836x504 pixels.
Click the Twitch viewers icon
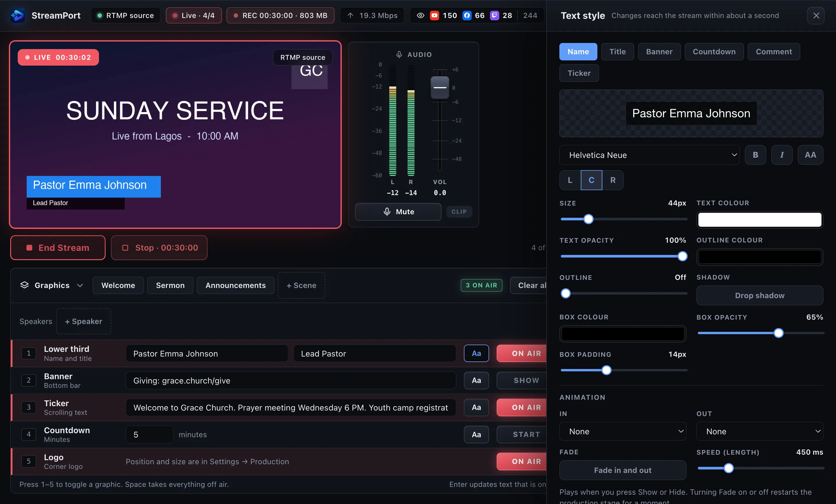coord(494,15)
